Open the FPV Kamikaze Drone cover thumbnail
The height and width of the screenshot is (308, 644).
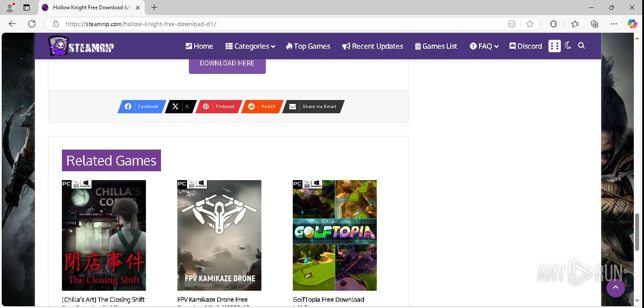pos(219,235)
